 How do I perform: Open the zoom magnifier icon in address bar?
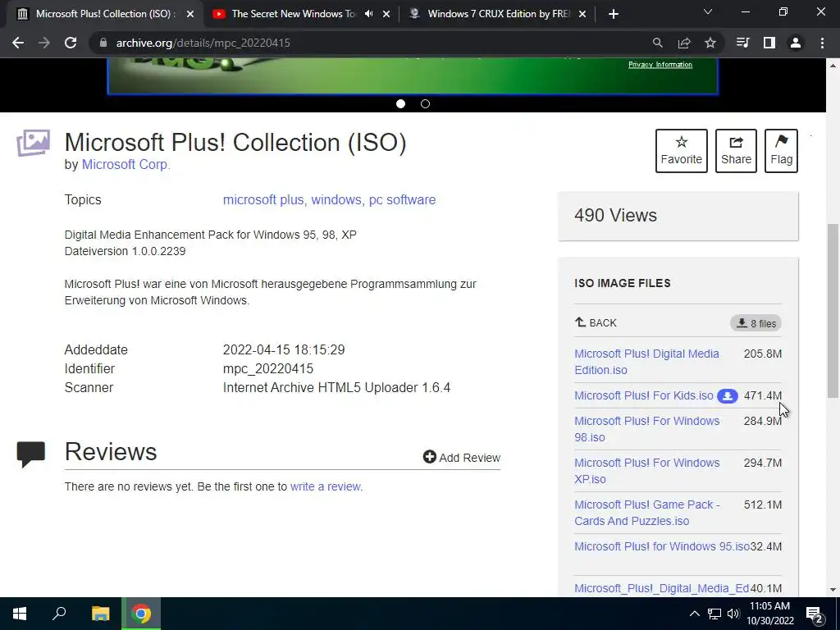point(657,43)
